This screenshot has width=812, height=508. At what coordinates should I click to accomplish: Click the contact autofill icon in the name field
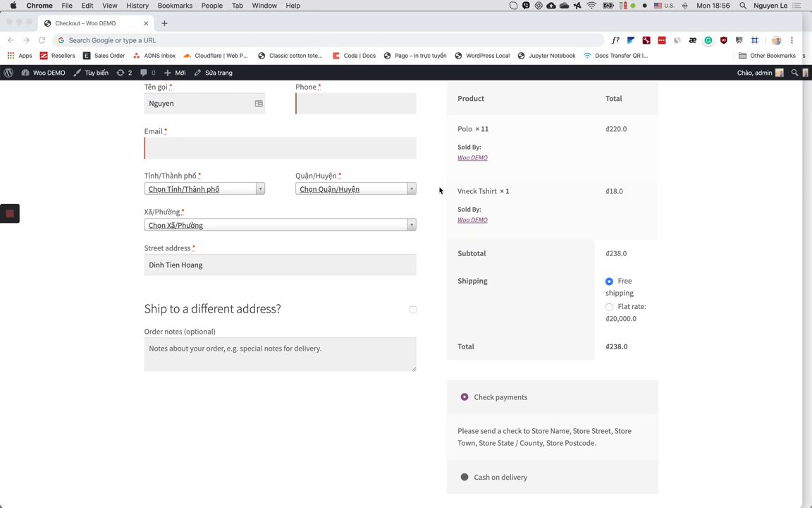point(259,103)
